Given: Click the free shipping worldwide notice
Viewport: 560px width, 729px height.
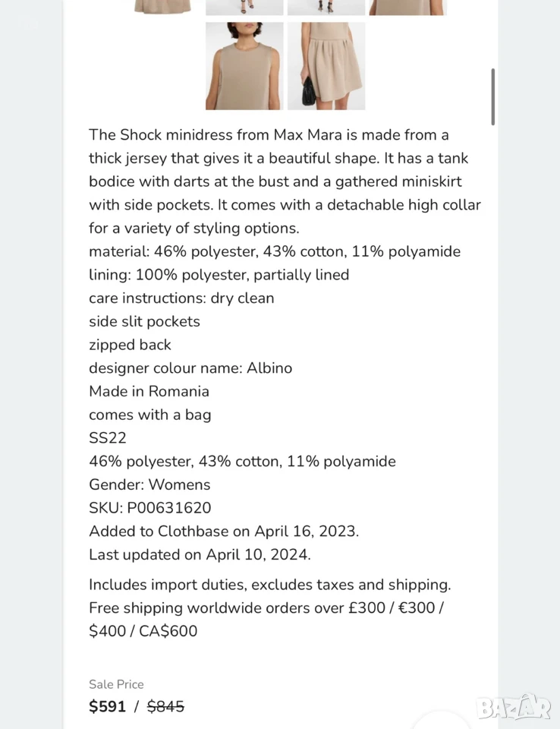Looking at the screenshot, I should click(x=266, y=620).
